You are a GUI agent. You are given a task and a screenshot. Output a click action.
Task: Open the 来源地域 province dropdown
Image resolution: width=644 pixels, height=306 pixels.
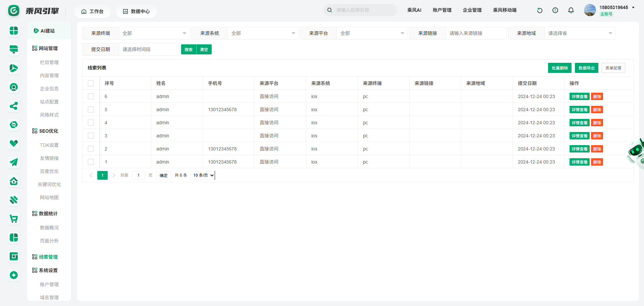tap(580, 33)
